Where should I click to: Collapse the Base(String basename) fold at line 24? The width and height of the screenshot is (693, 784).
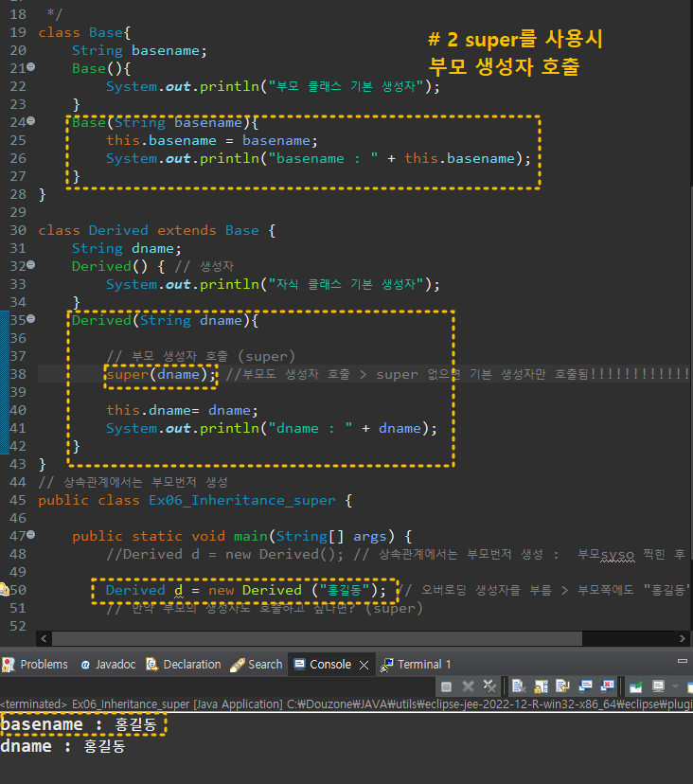click(x=31, y=120)
